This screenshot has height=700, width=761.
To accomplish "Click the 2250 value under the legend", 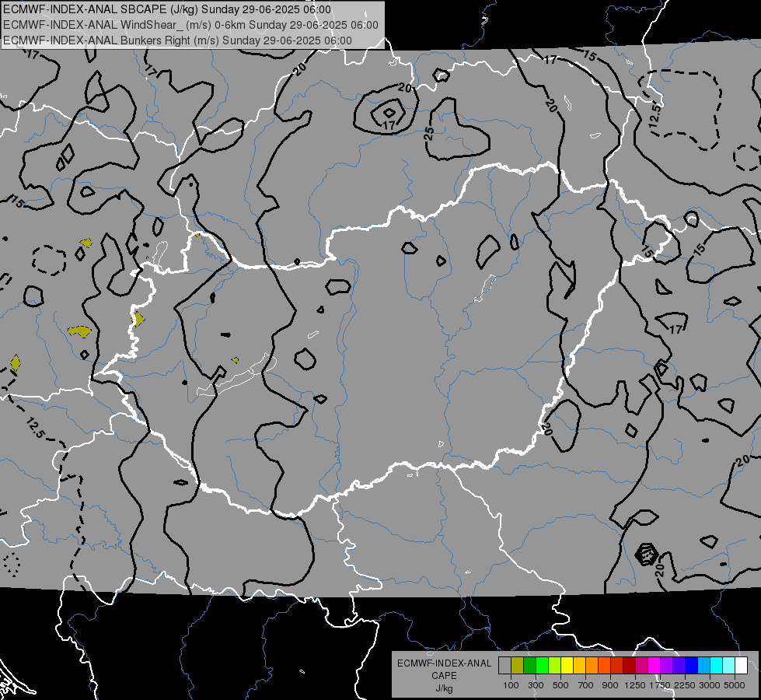I will [685, 685].
